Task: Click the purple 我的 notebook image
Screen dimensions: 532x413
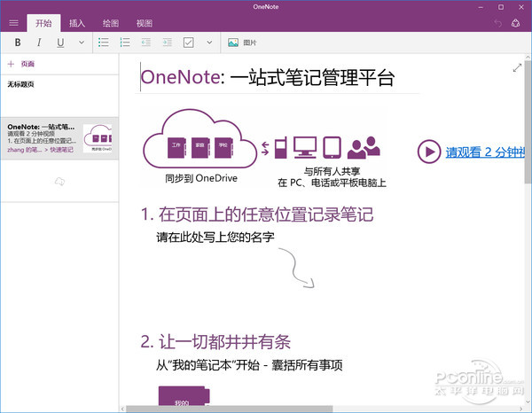Action: coord(184,395)
